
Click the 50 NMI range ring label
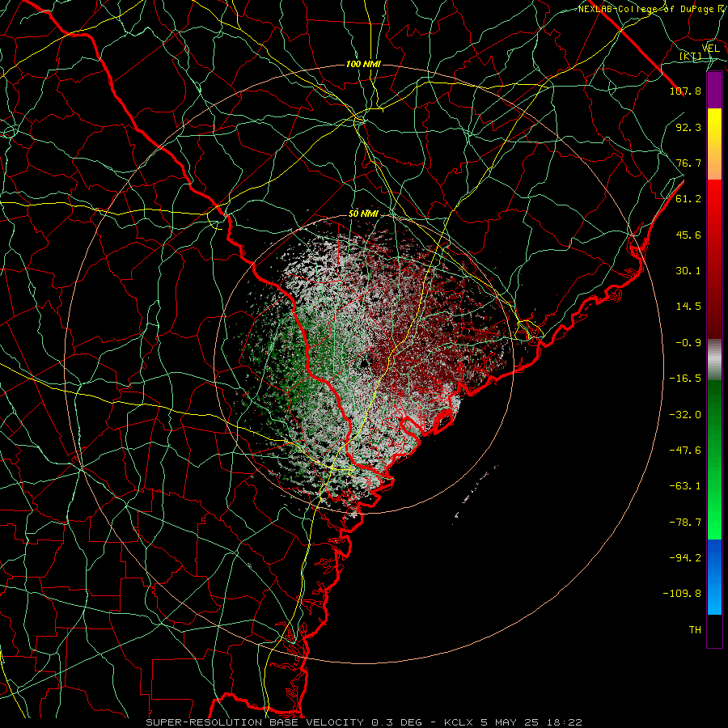point(363,214)
